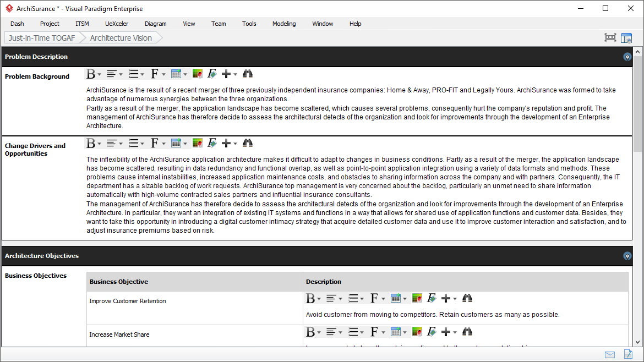The image size is (644, 362).
Task: Open list dropdown arrow in Change Drivers toolbar
Action: [x=143, y=144]
